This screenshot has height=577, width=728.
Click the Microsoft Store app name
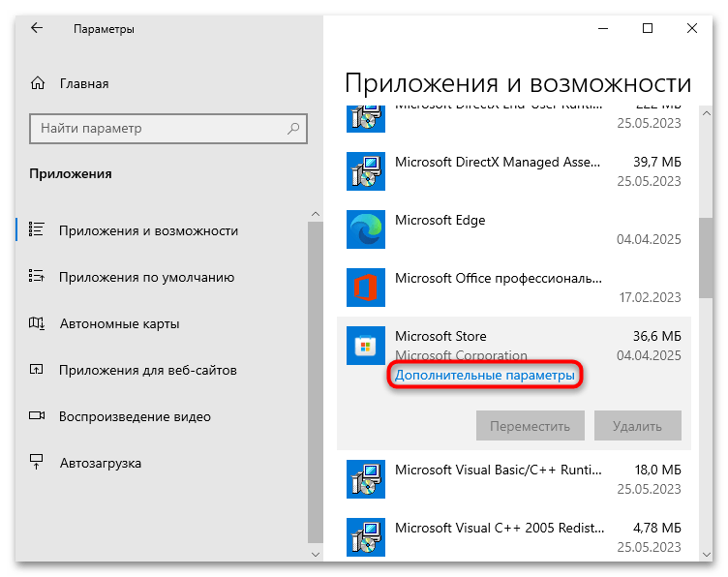[440, 336]
